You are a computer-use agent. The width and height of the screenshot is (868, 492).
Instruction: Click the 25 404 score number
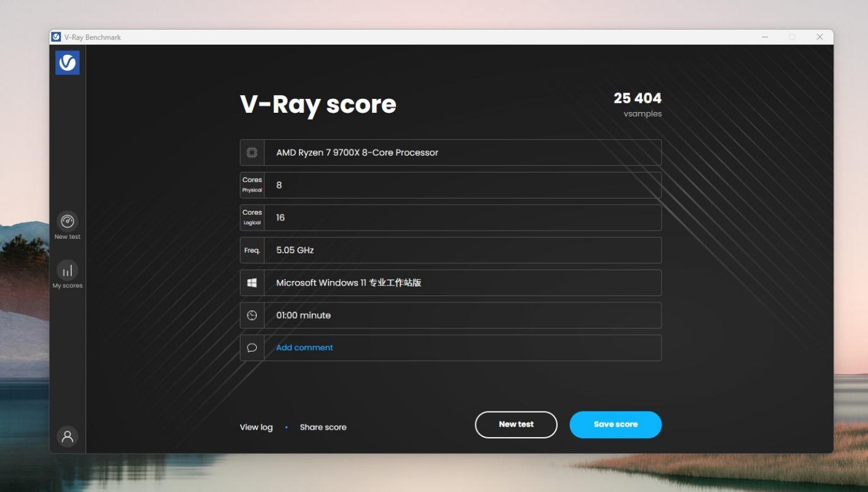638,98
